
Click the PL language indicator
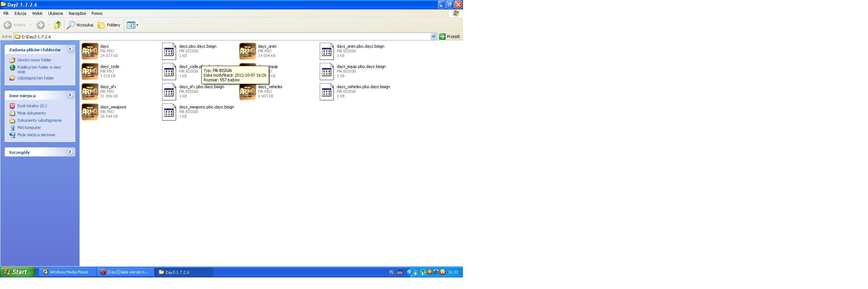click(391, 272)
